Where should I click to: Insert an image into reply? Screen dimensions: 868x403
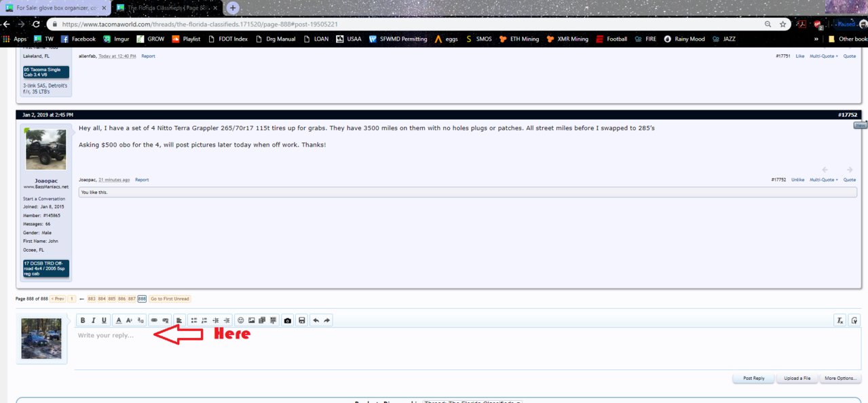click(x=252, y=320)
